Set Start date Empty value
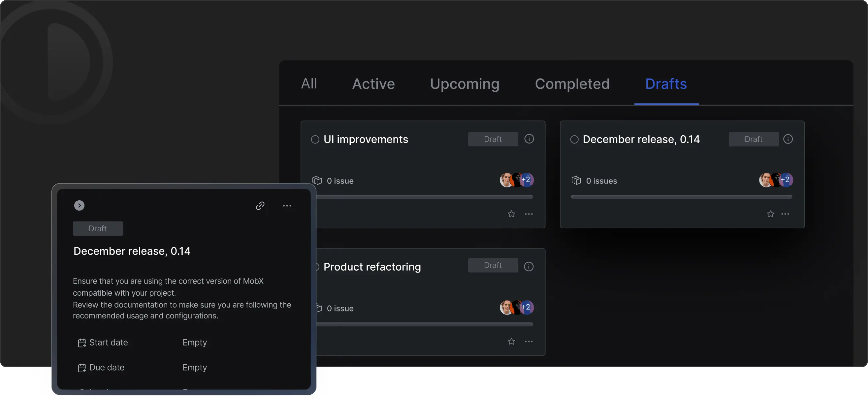 click(x=194, y=343)
